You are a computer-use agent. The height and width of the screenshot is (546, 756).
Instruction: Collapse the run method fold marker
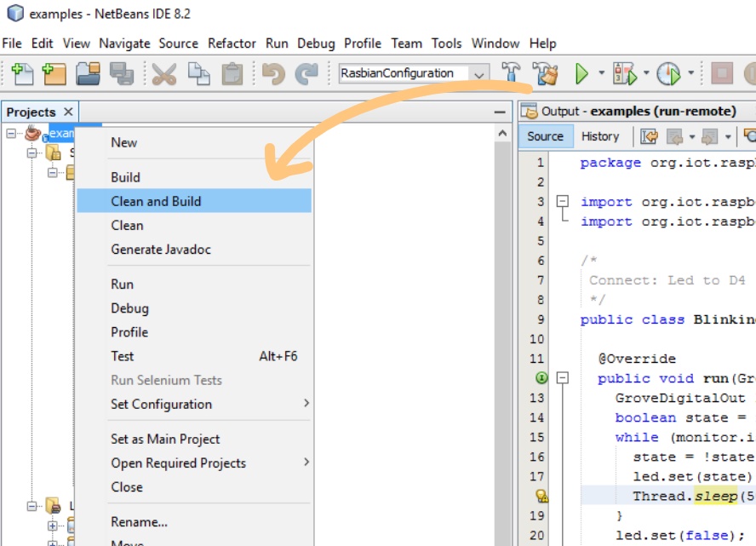(562, 377)
